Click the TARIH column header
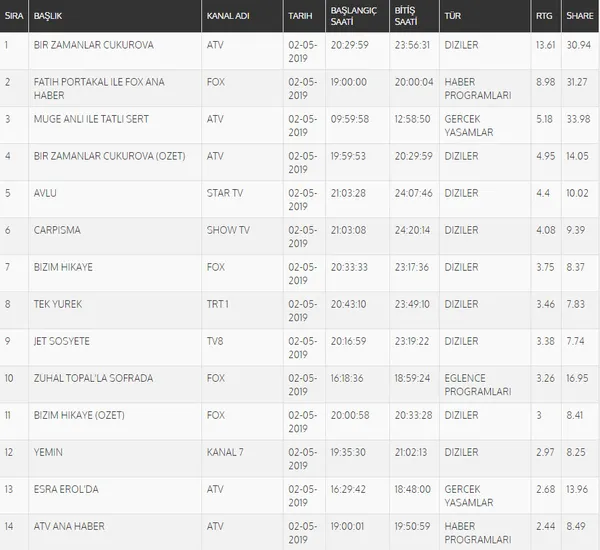The height and width of the screenshot is (550, 600). pyautogui.click(x=304, y=16)
